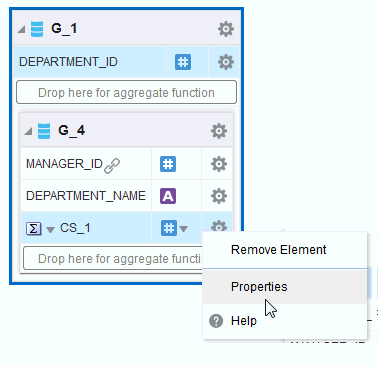Image resolution: width=378 pixels, height=366 pixels.
Task: Choose Remove Element from context menu
Action: click(285, 250)
